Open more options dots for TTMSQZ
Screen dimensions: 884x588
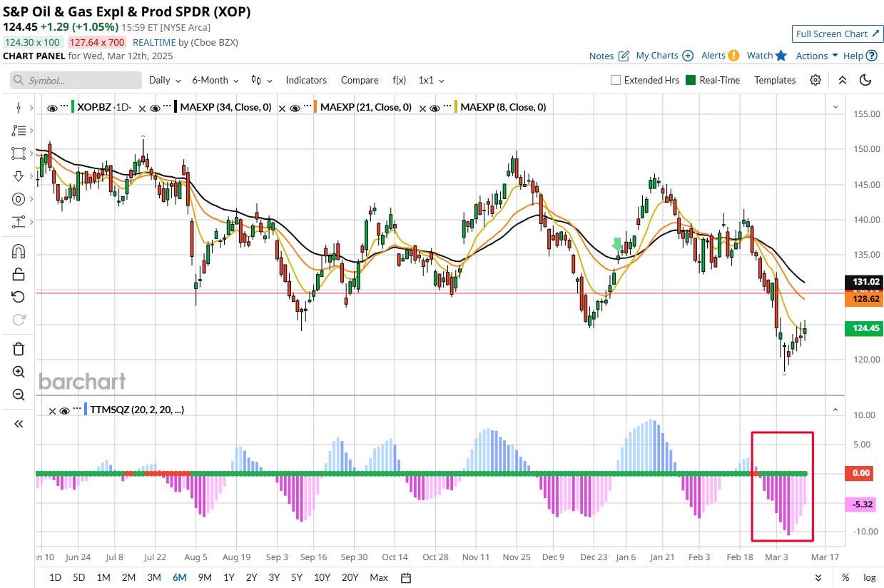77,409
